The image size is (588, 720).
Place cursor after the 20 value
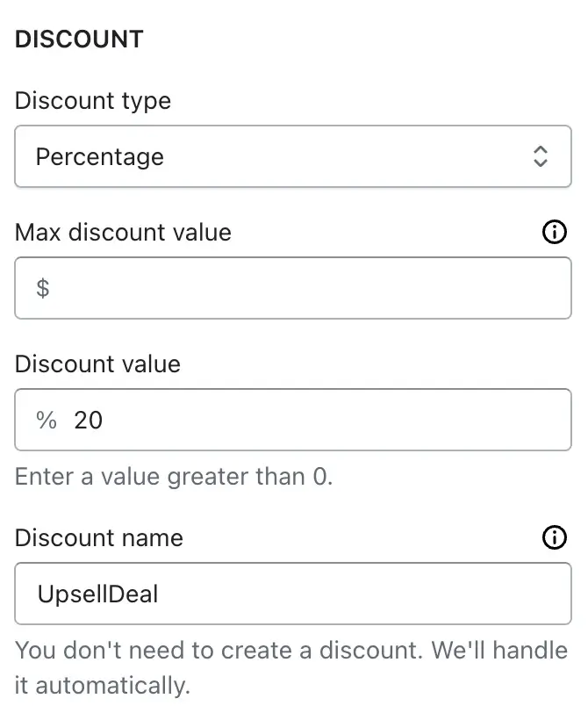104,420
